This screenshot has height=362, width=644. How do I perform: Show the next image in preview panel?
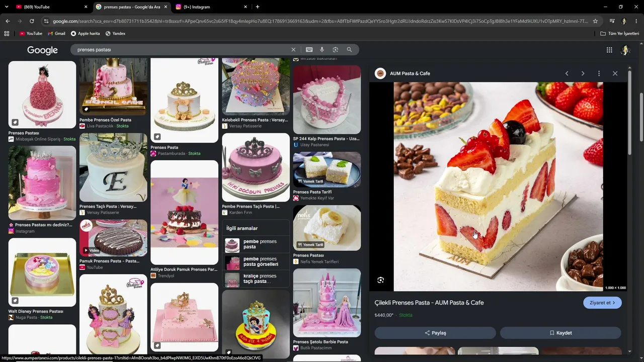pyautogui.click(x=583, y=73)
